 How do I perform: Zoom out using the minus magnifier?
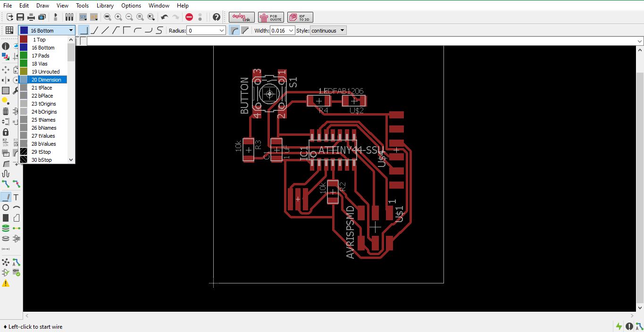[129, 17]
